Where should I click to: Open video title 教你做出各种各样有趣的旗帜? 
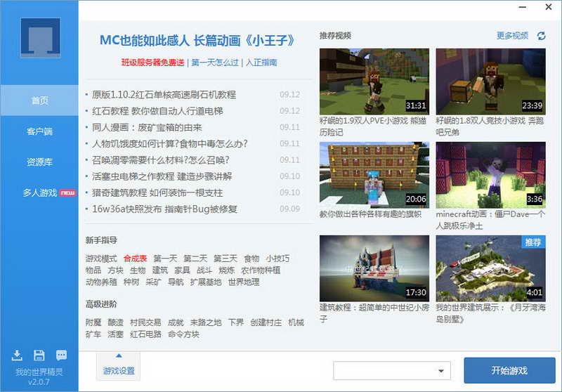370,214
